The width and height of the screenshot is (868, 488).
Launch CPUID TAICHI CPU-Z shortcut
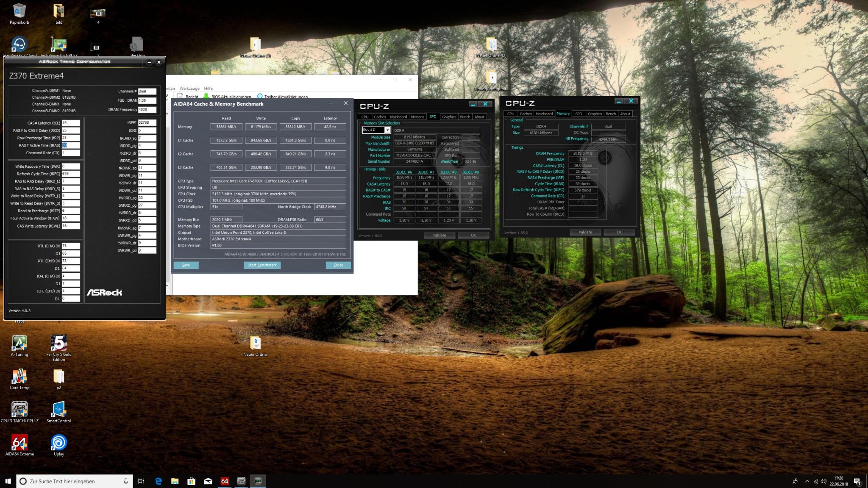coord(19,411)
